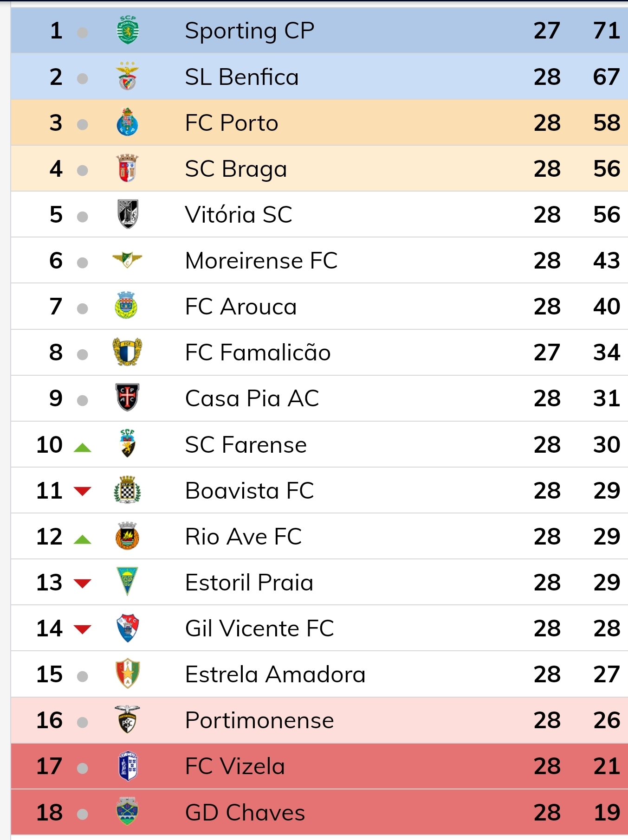628x840 pixels.
Task: Click Sporting CP's 71 points value
Action: [x=606, y=31]
